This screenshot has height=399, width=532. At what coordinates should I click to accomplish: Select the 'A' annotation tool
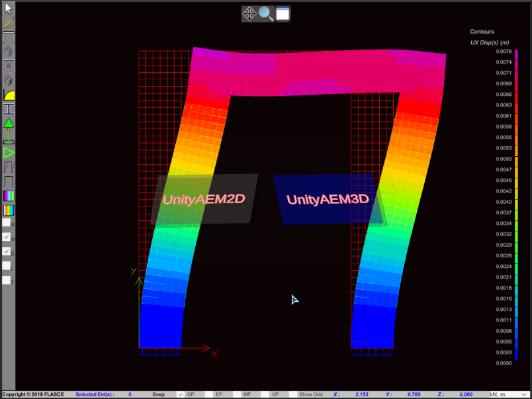pyautogui.click(x=8, y=66)
